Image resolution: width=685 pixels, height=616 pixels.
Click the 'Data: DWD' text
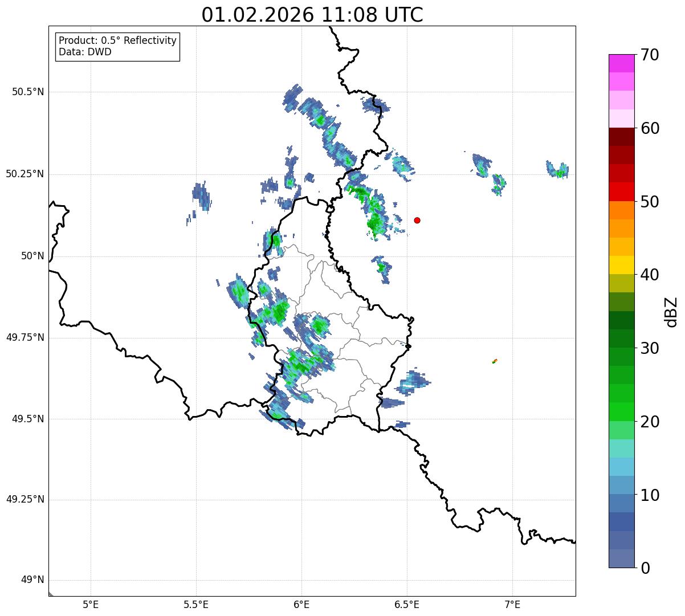[85, 52]
